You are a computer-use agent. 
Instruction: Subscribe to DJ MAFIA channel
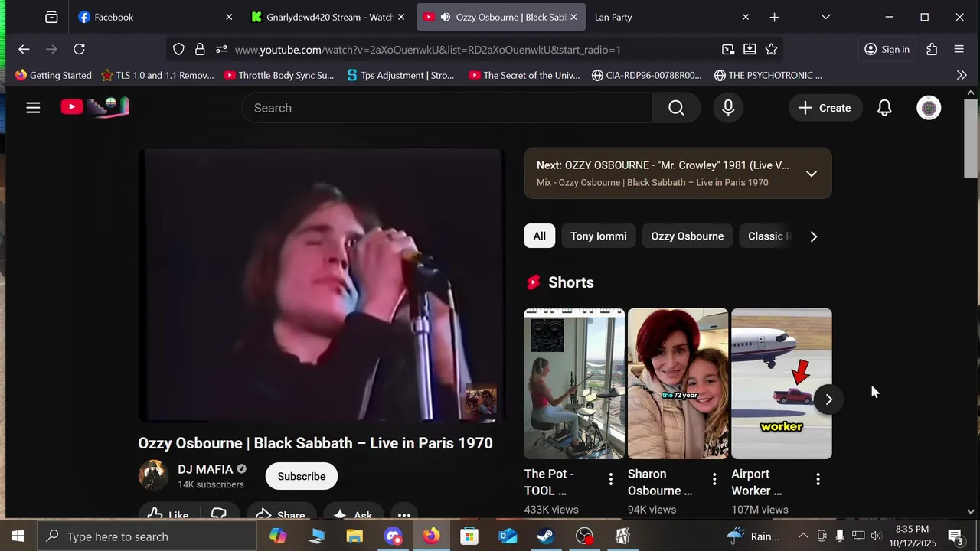302,476
